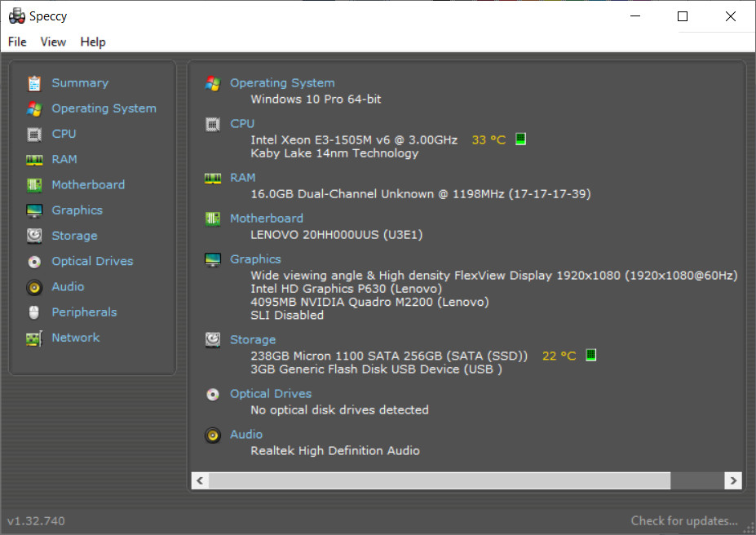This screenshot has height=535, width=756.
Task: Click the horizontal scrollbar right arrow
Action: pos(733,480)
